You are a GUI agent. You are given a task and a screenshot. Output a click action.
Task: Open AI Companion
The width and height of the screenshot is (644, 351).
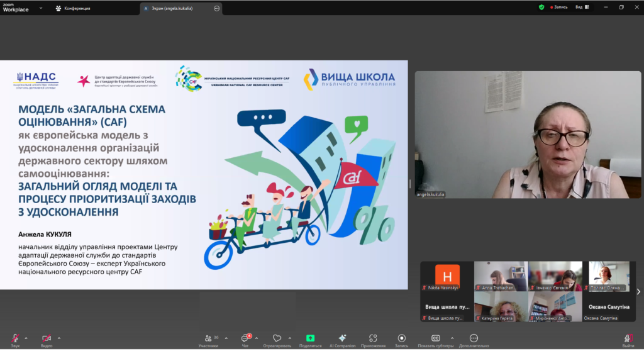click(x=342, y=338)
